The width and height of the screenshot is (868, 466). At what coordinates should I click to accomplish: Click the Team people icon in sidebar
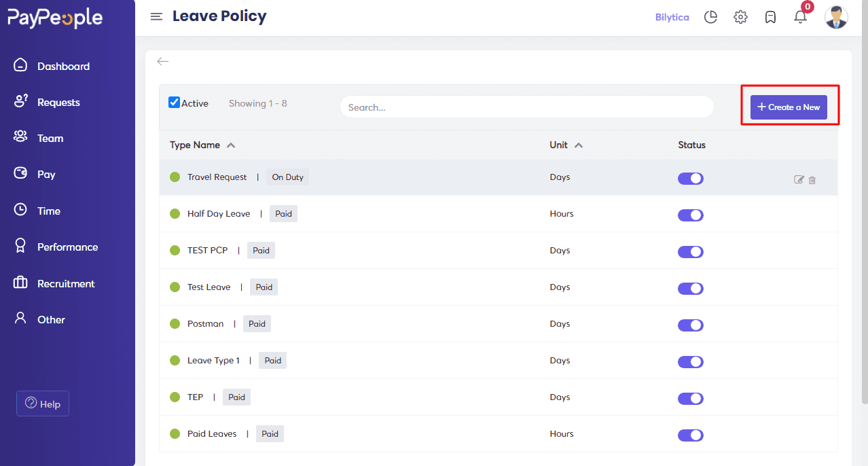pyautogui.click(x=21, y=137)
